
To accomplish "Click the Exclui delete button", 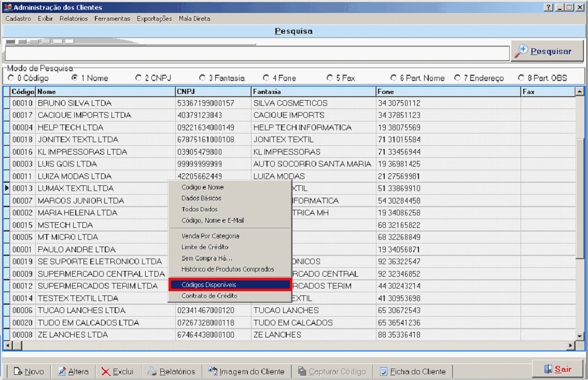I will click(117, 371).
